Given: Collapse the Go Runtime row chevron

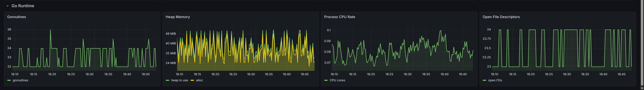Looking at the screenshot, I should 8,6.
